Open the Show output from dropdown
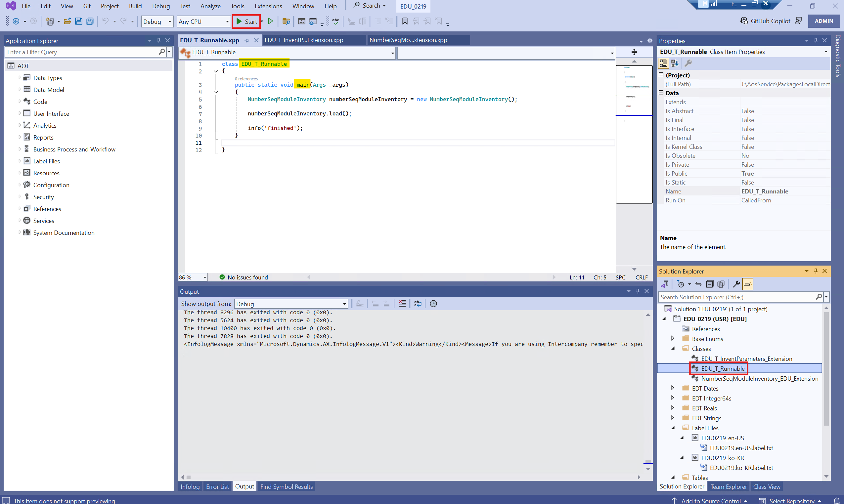Viewport: 844px width, 504px height. click(x=291, y=304)
